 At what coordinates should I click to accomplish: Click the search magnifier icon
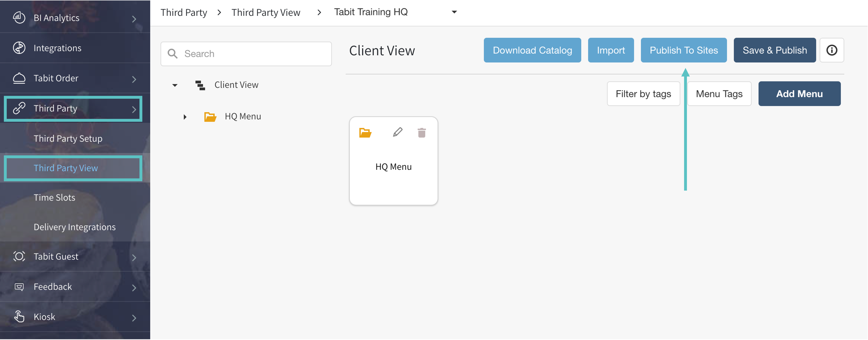point(172,54)
